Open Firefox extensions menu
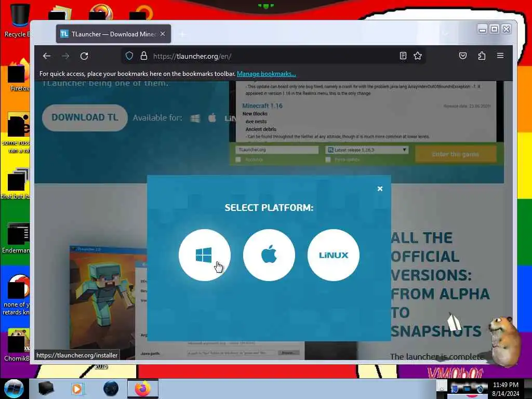 click(482, 56)
